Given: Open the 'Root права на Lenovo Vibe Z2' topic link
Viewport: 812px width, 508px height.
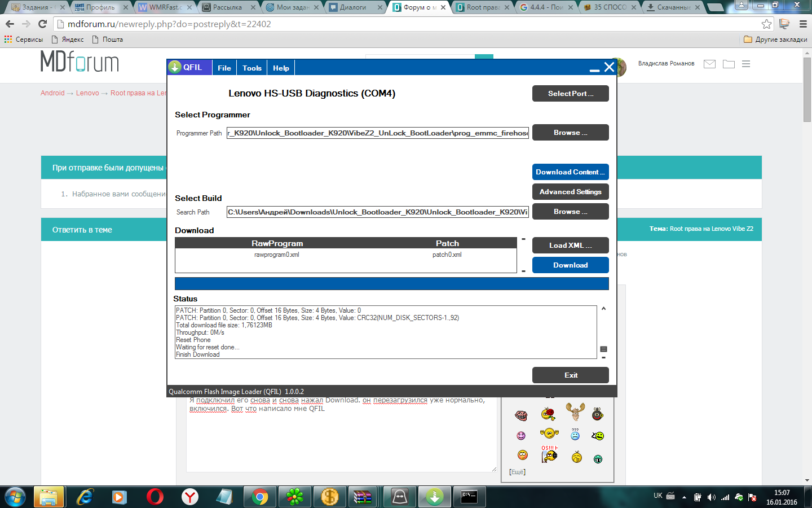Looking at the screenshot, I should 712,229.
